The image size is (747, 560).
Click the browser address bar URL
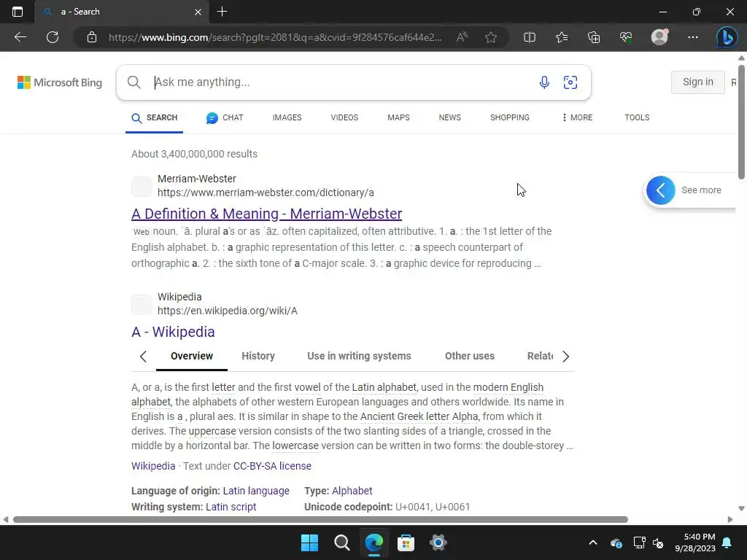[275, 37]
